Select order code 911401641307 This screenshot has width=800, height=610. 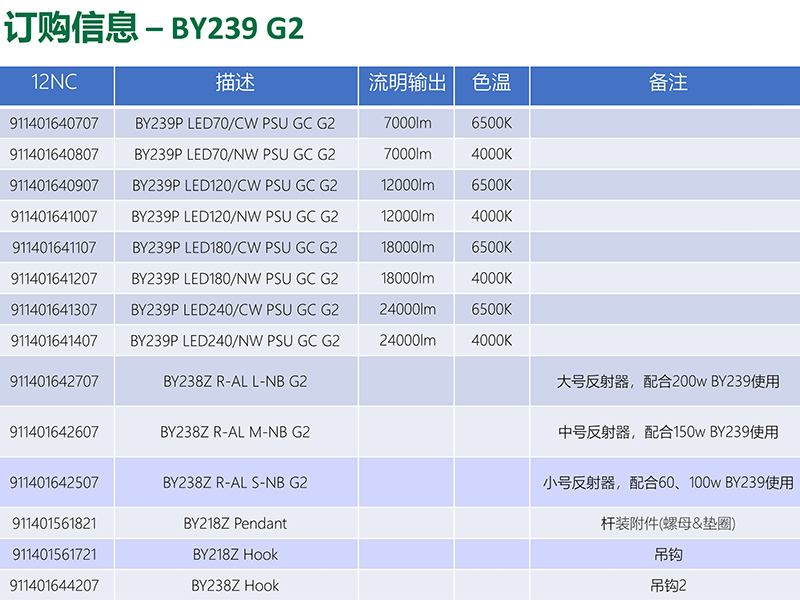pos(54,310)
